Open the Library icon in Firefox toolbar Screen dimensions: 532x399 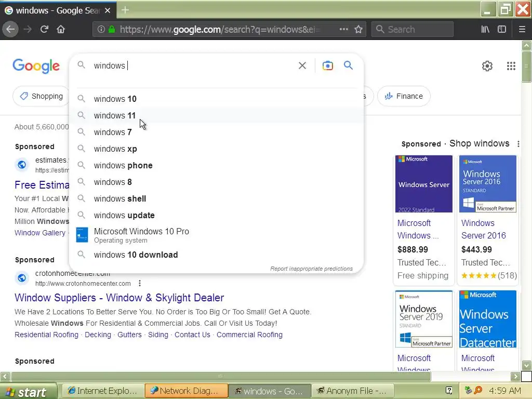[485, 29]
